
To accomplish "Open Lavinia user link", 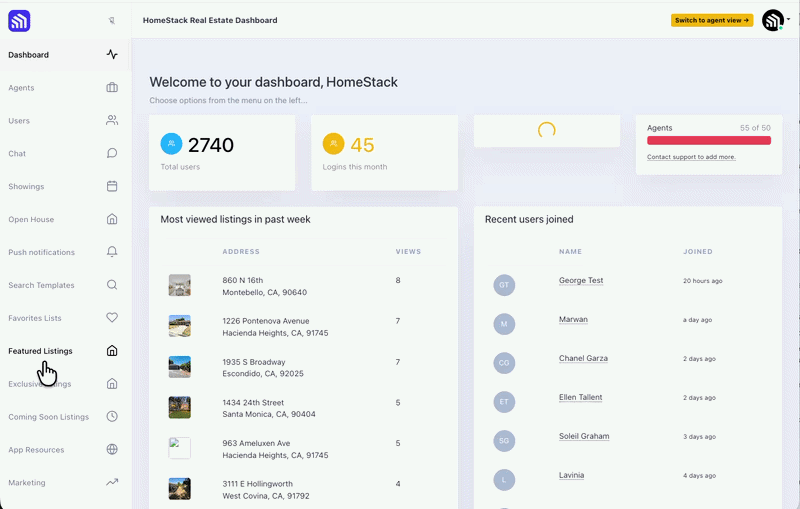I will point(571,475).
